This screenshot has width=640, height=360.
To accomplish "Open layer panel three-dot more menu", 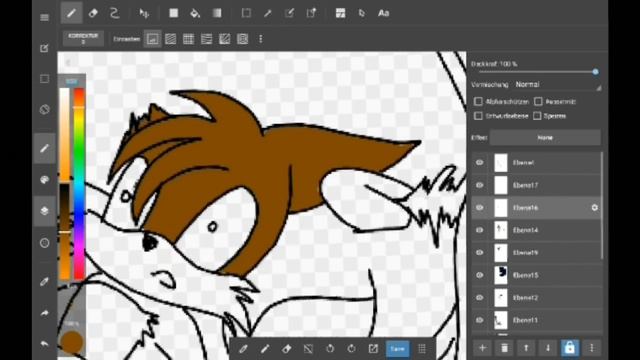I will [592, 348].
